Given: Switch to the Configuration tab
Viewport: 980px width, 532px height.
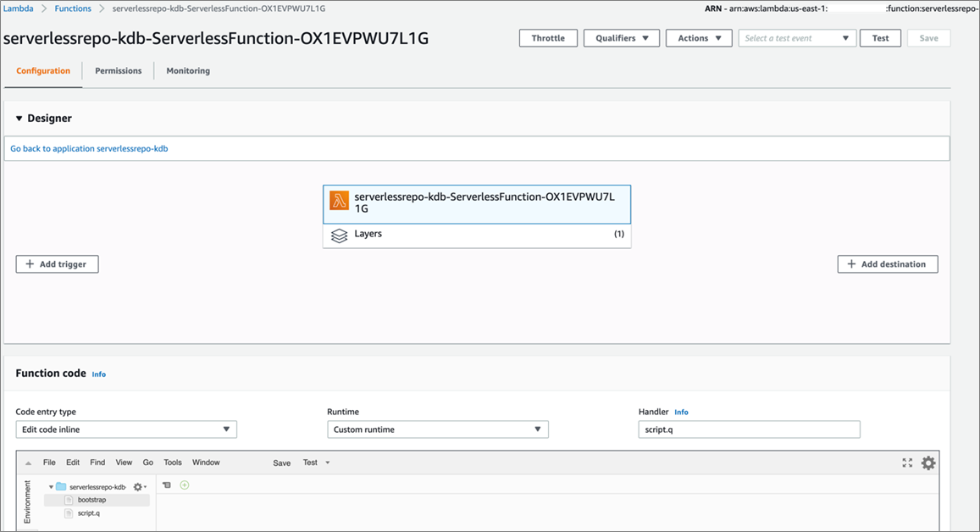Looking at the screenshot, I should [43, 70].
